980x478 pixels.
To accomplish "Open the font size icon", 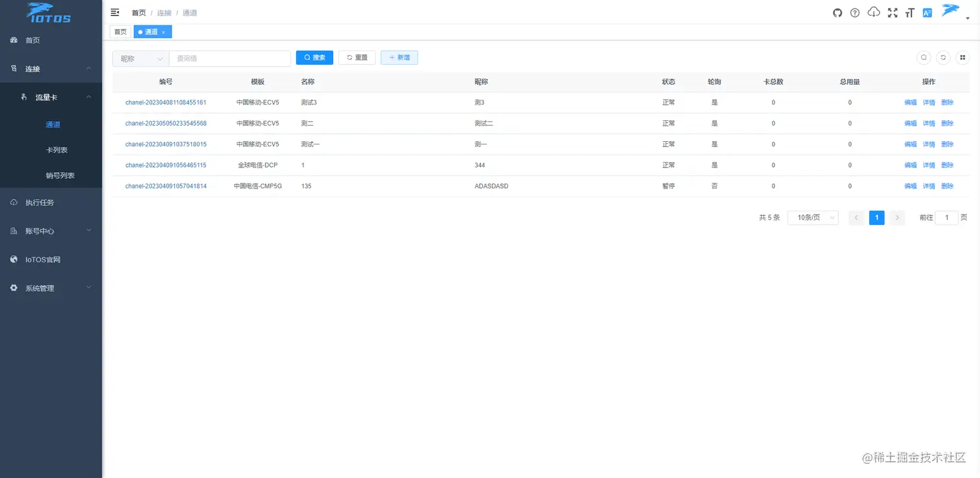I will coord(909,13).
